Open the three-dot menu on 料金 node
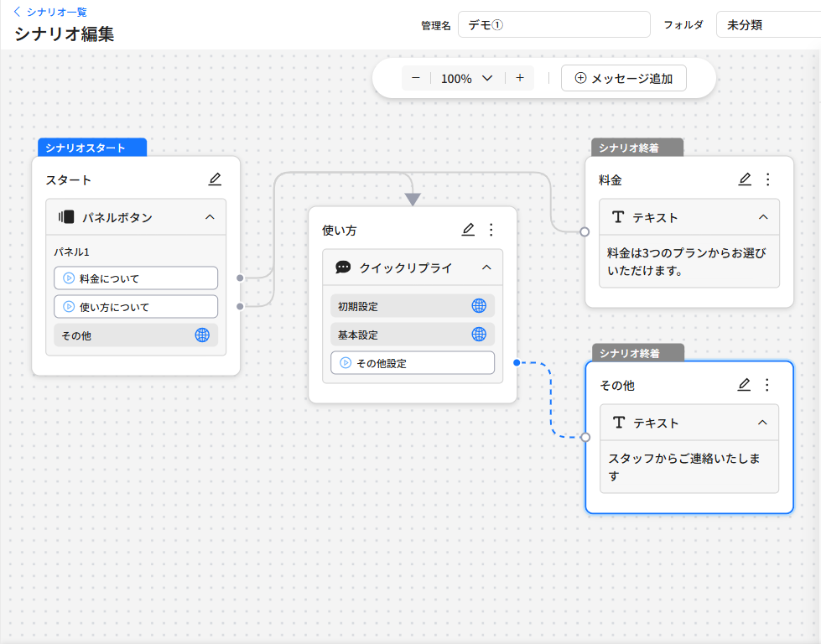This screenshot has width=821, height=644. [767, 179]
